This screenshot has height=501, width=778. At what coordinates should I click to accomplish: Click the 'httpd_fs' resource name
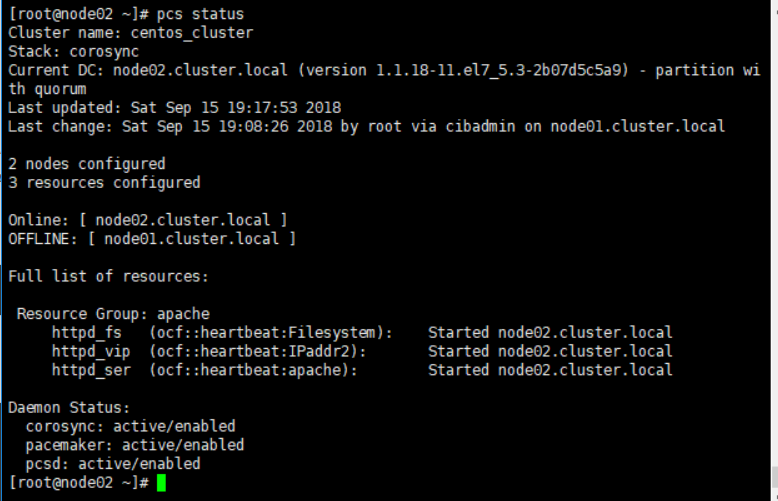(x=87, y=332)
